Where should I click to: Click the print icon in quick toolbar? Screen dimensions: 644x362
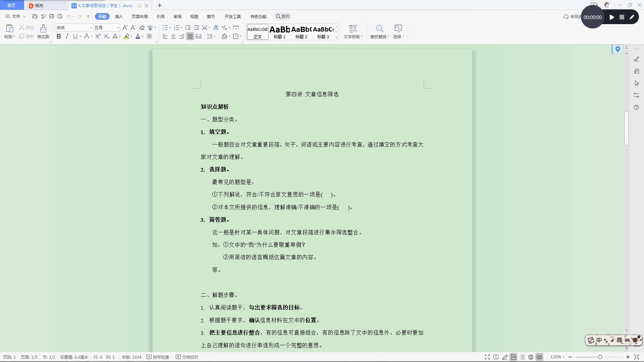52,16
